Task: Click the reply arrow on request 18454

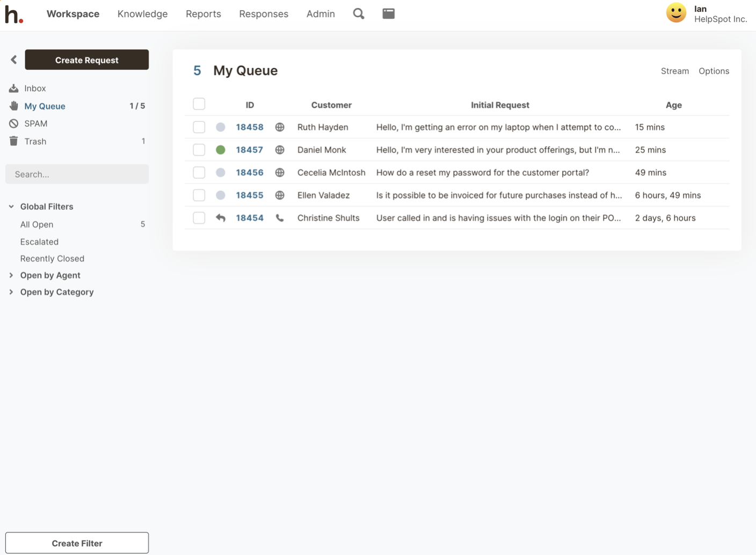Action: click(221, 218)
